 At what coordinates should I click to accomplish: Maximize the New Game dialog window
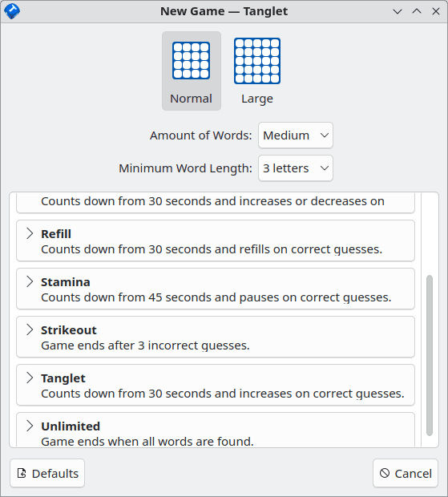[x=417, y=11]
